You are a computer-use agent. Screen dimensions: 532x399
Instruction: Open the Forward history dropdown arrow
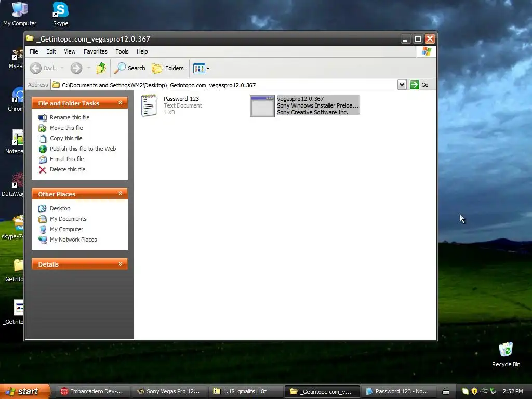point(88,68)
